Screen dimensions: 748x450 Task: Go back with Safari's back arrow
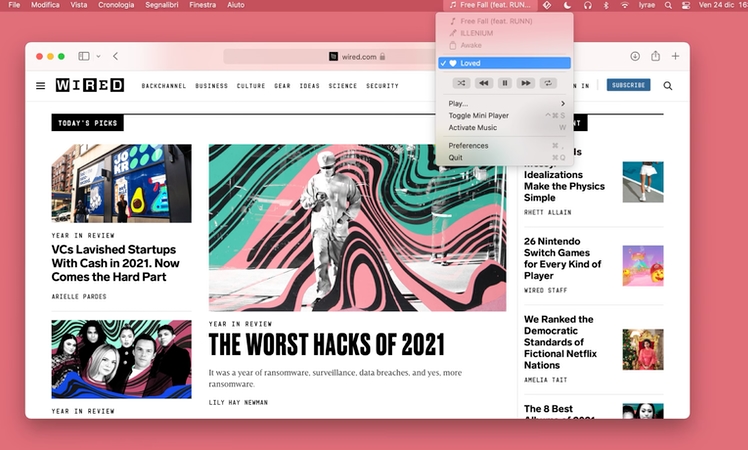pos(116,56)
